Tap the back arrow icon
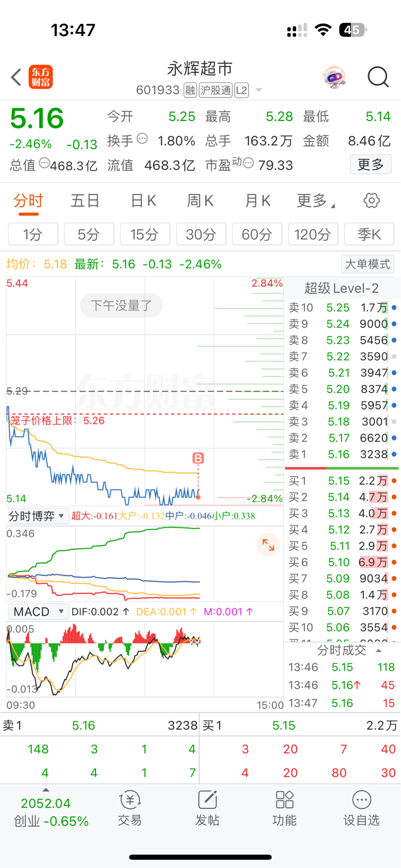Viewport: 401px width, 868px height. pyautogui.click(x=16, y=77)
